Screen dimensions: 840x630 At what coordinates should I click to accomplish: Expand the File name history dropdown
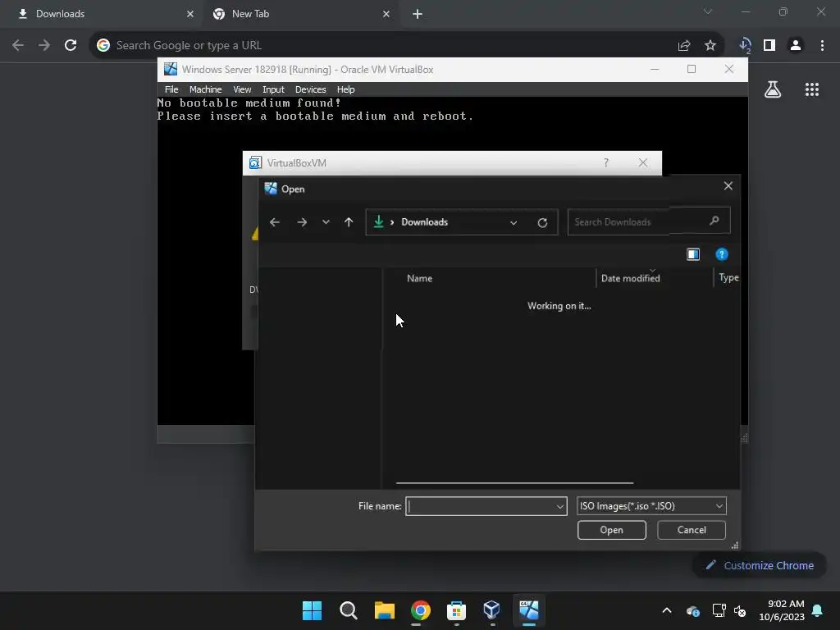tap(559, 506)
